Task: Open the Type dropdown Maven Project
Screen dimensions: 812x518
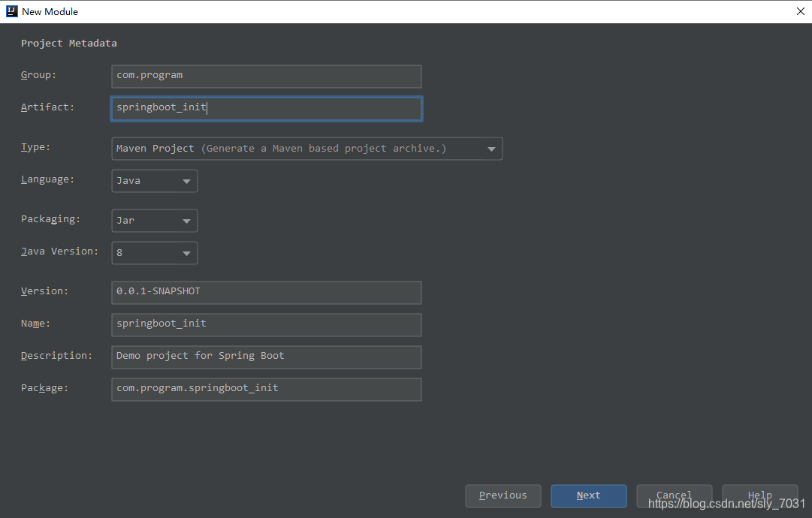Action: point(306,149)
